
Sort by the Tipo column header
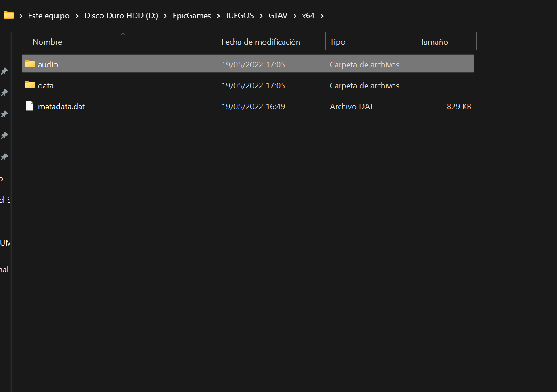coord(337,42)
